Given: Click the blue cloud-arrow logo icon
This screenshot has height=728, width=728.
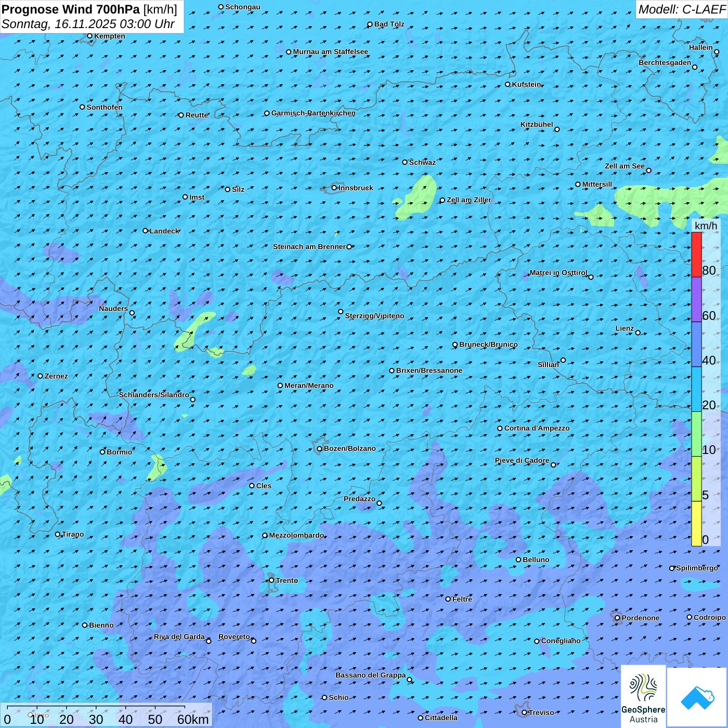Looking at the screenshot, I should click(x=697, y=697).
